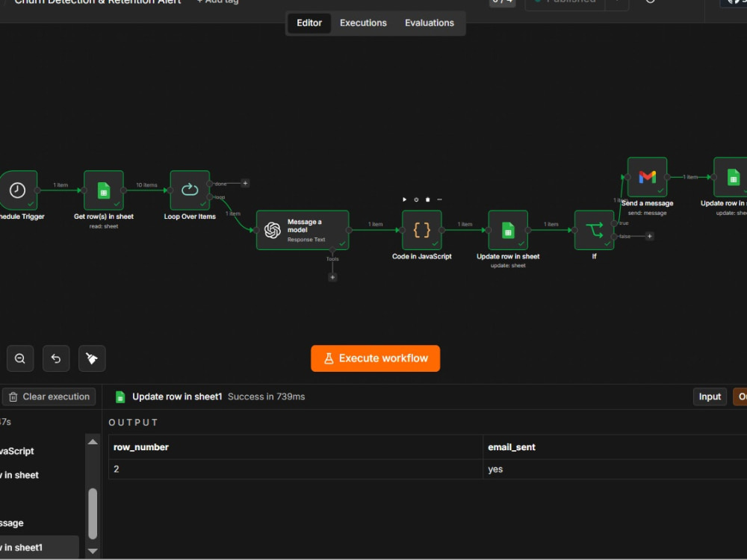Click the Google Sheets icon next to Update row in sheet1
The height and width of the screenshot is (560, 747).
tap(120, 396)
